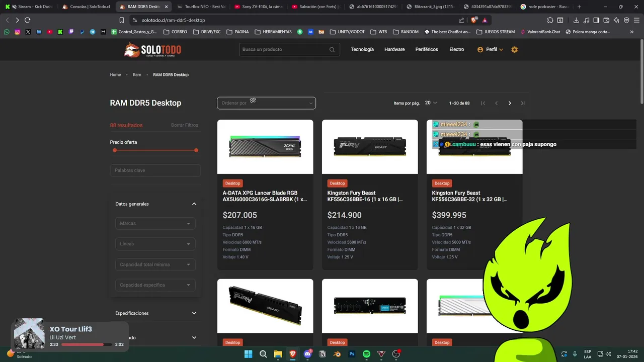Open the Capacidad total mínima dropdown
The height and width of the screenshot is (362, 644).
point(155,264)
